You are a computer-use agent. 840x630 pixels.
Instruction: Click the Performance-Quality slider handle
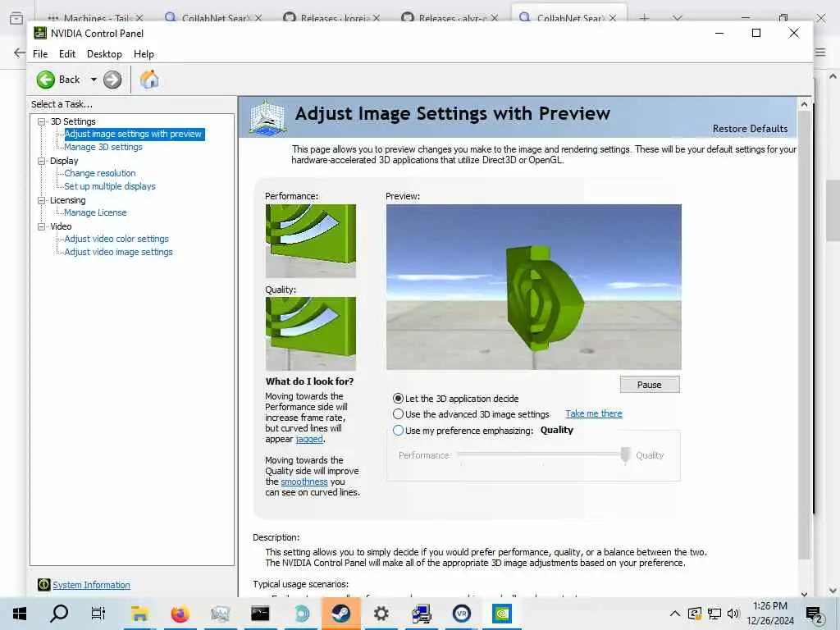(x=625, y=455)
